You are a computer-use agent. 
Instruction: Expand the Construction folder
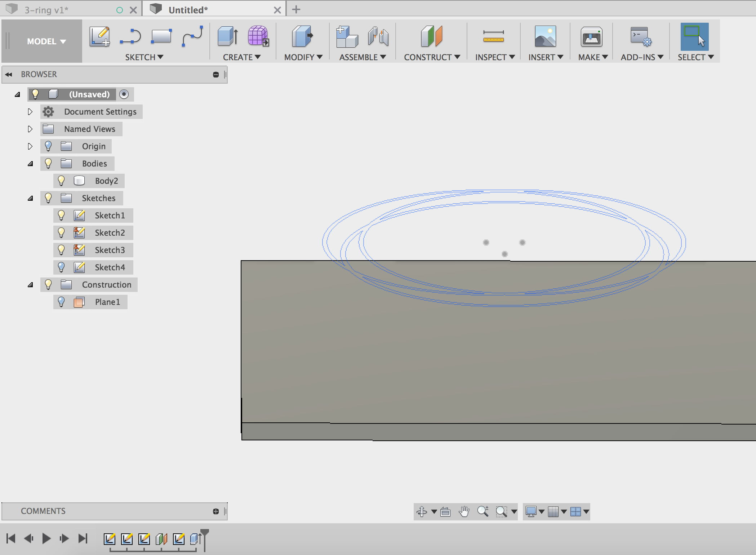click(x=30, y=284)
